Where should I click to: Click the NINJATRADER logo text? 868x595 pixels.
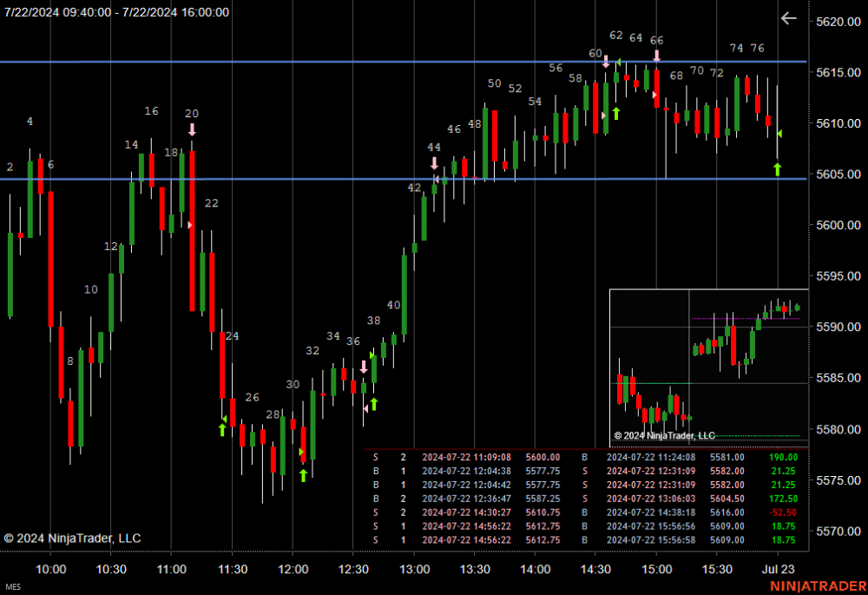click(819, 585)
